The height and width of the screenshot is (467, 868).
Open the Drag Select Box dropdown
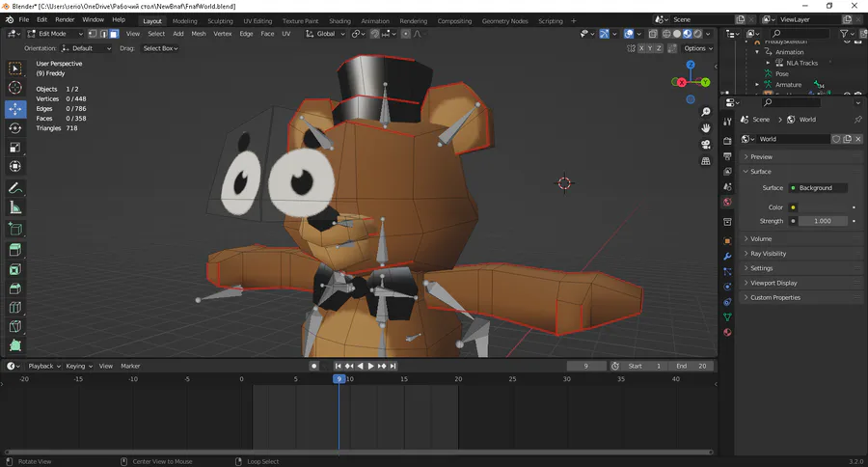click(x=160, y=48)
